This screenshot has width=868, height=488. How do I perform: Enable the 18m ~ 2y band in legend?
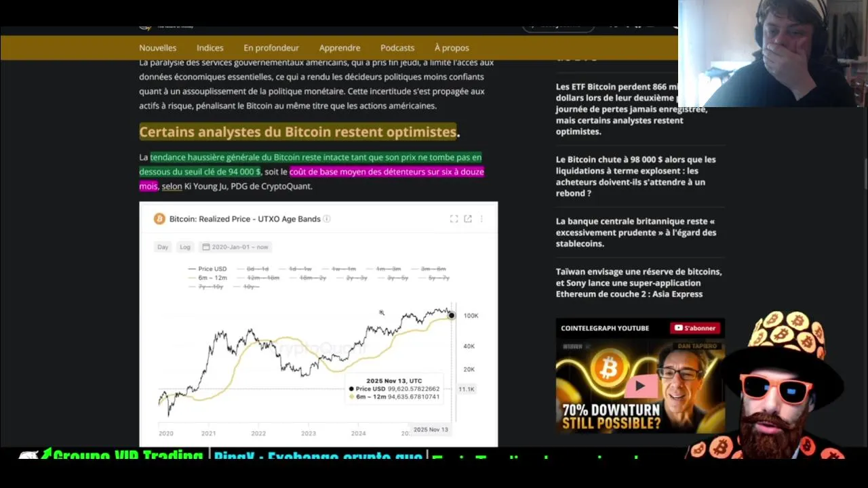(308, 278)
